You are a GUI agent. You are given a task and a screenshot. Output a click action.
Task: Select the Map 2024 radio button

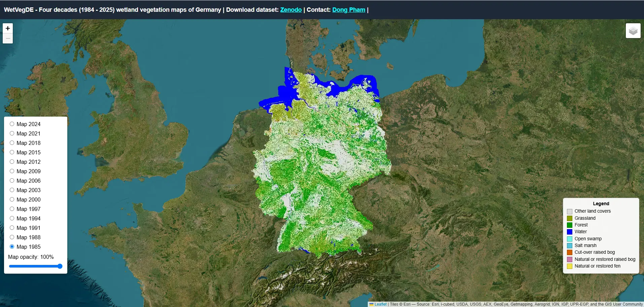pos(12,124)
